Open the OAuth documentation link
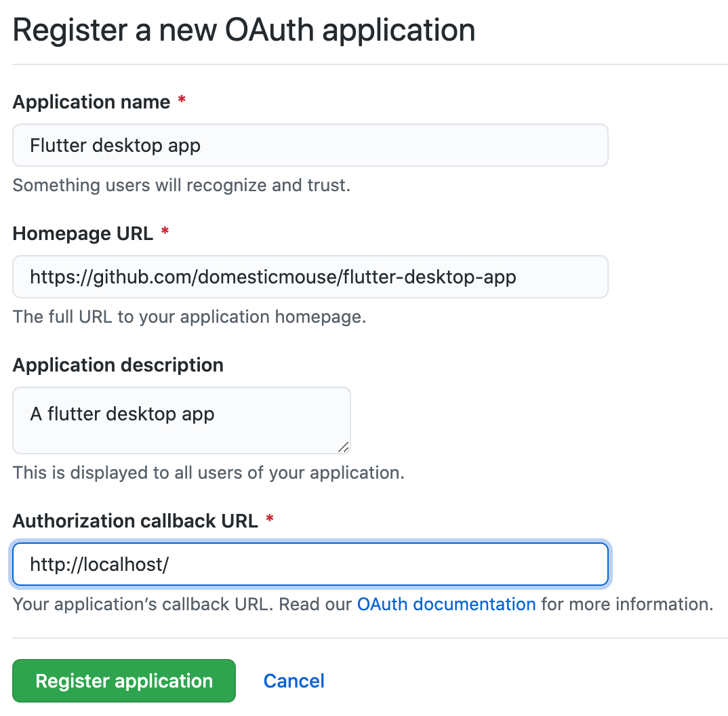This screenshot has width=728, height=716. coord(446,604)
